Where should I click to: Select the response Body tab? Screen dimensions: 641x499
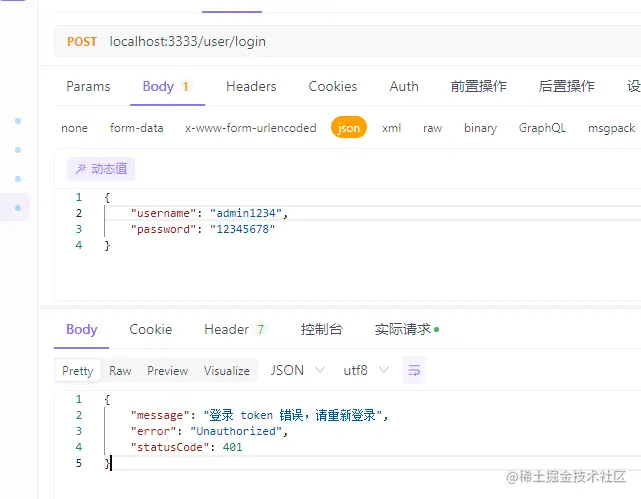coord(82,329)
